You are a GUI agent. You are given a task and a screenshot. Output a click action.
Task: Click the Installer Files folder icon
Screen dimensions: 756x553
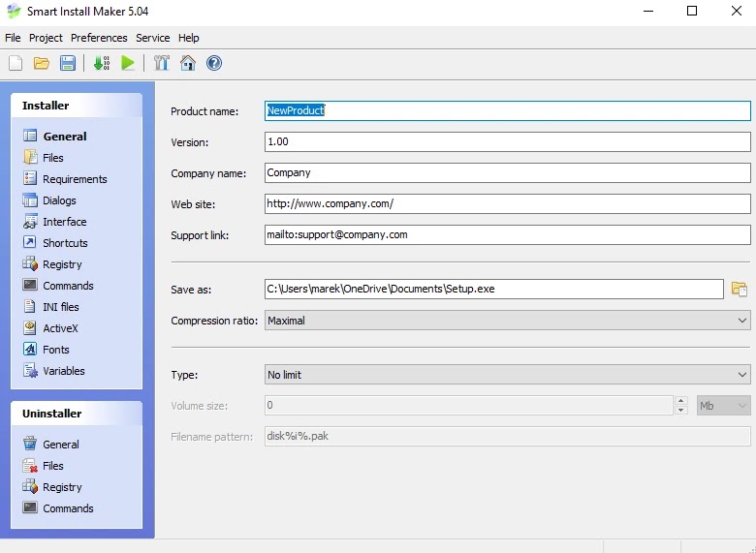(x=30, y=157)
